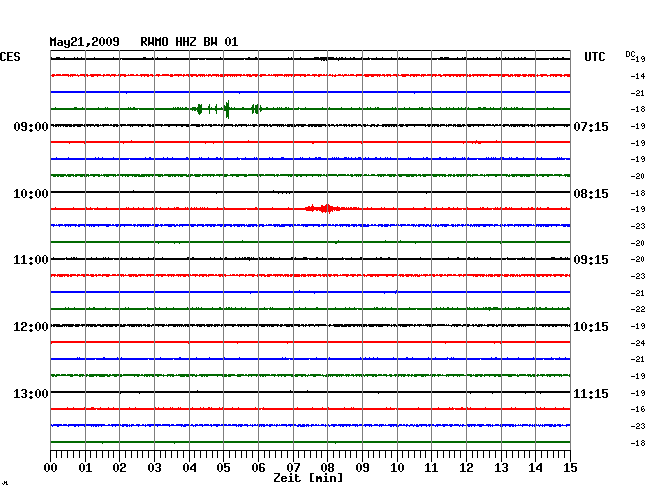The image size is (650, 494).
Task: Click the green seismic burst near minute 05
Action: point(227,109)
